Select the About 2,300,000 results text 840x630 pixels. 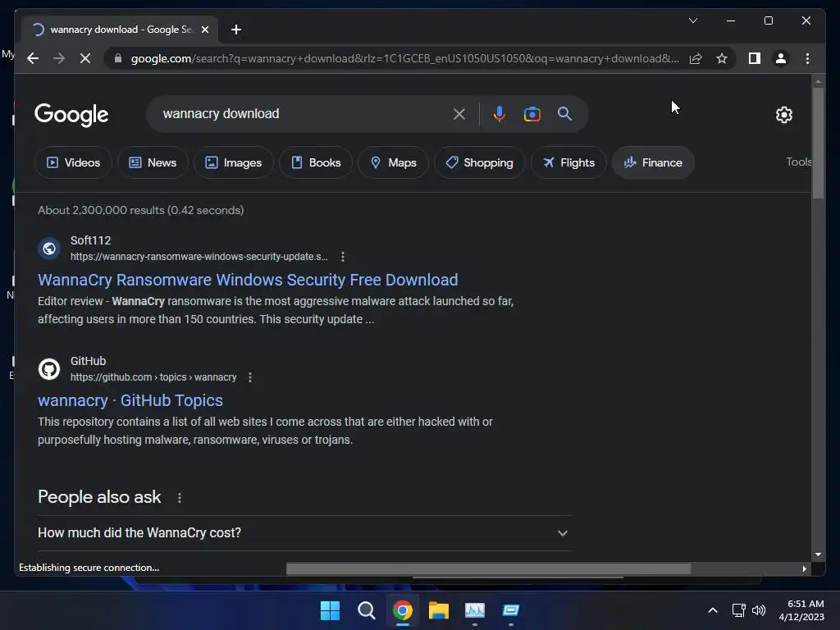click(x=140, y=210)
